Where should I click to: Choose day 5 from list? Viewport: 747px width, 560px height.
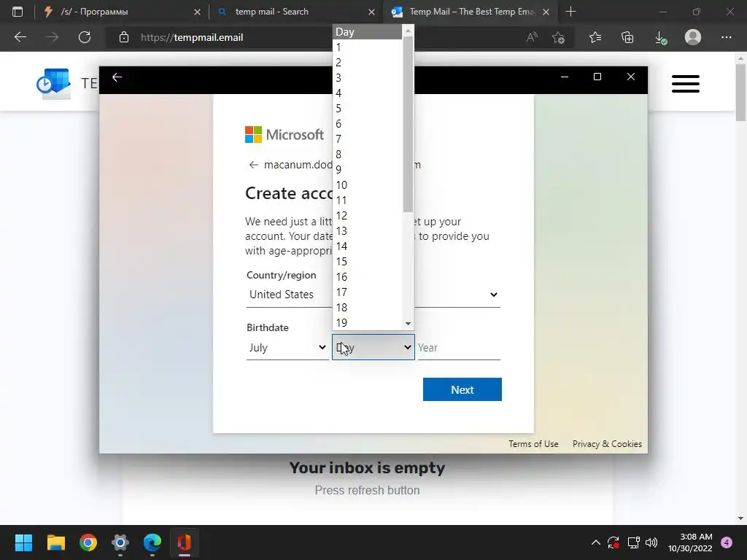point(368,109)
